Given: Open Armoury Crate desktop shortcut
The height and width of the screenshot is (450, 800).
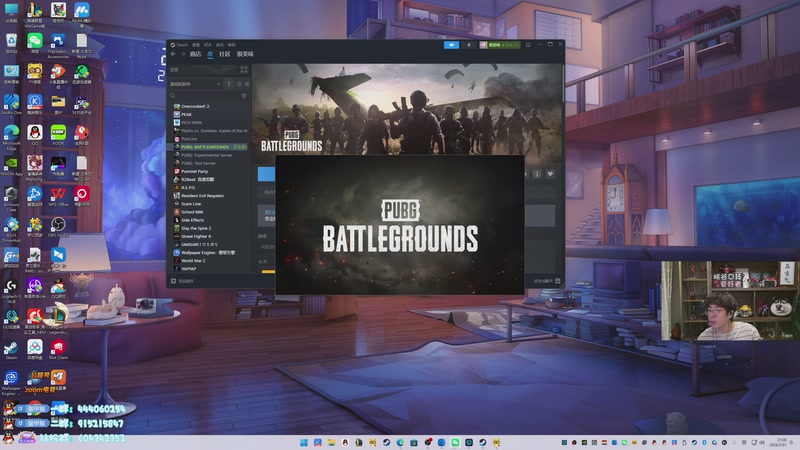Looking at the screenshot, I should pos(11,199).
